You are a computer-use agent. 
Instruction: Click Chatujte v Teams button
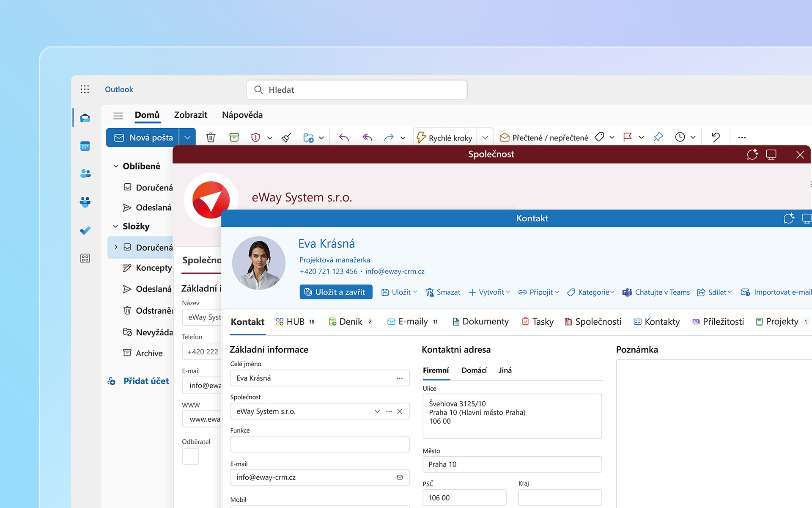(x=656, y=292)
